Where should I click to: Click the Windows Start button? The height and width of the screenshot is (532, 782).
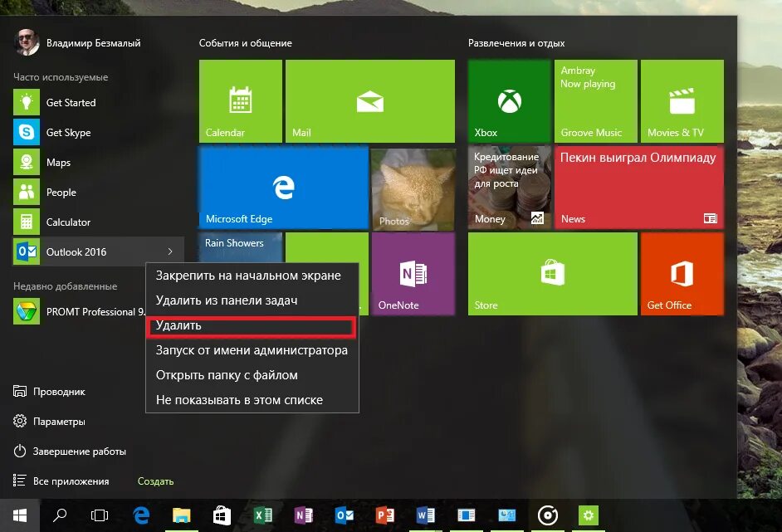tap(19, 515)
